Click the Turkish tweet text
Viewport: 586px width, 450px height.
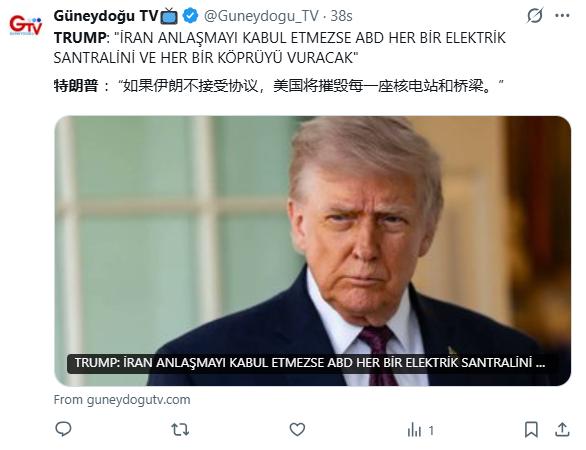[x=280, y=47]
